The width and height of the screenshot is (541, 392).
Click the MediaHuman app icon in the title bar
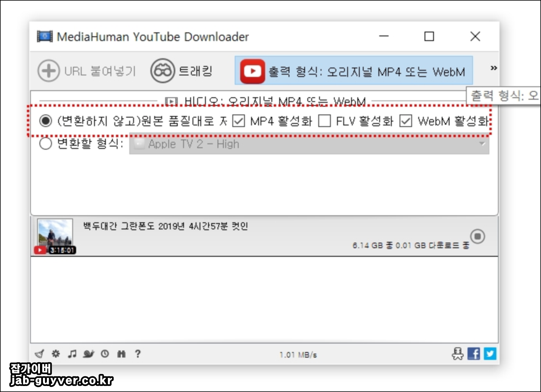[45, 37]
